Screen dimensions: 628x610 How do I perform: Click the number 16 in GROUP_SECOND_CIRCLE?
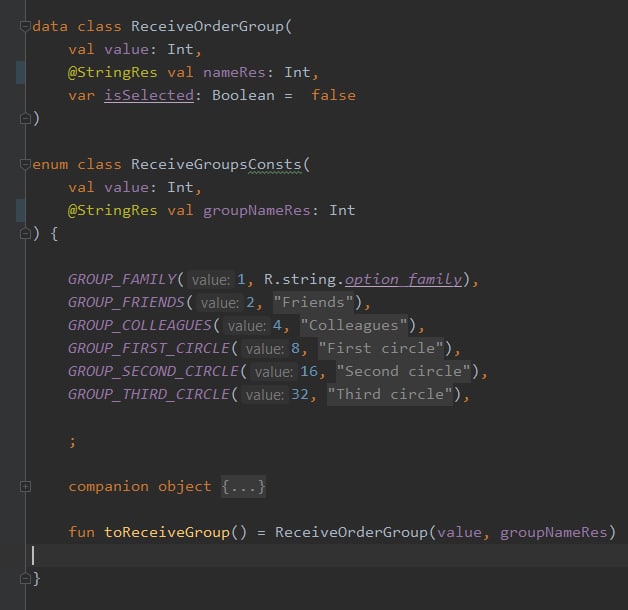pyautogui.click(x=309, y=371)
